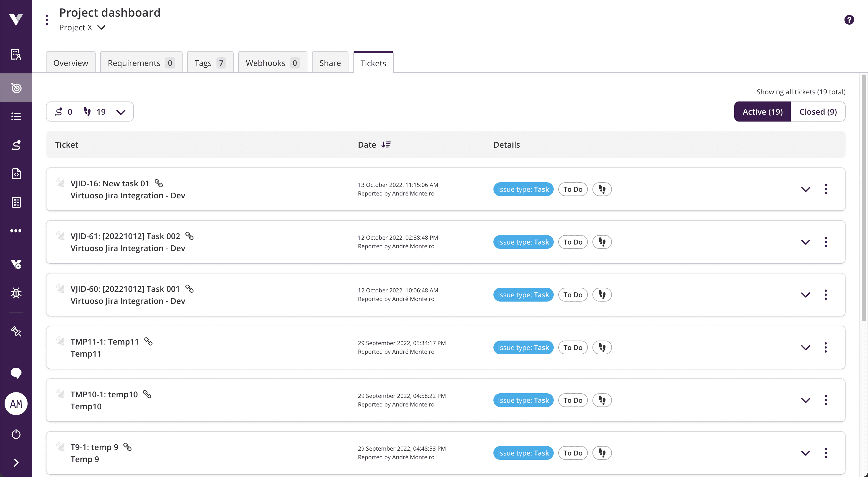Keep Active (19) ticket filter selected
Screen dimensions: 868x477
[x=762, y=112]
